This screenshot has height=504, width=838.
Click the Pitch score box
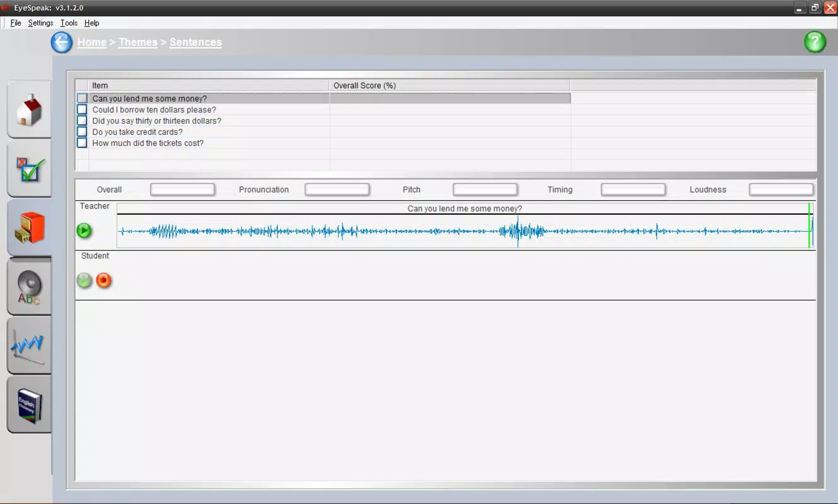click(x=486, y=190)
